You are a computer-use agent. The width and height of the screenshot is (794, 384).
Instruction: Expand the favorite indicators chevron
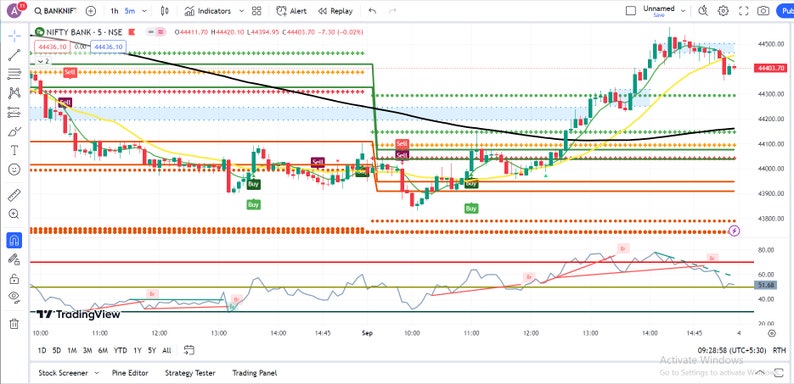(241, 11)
